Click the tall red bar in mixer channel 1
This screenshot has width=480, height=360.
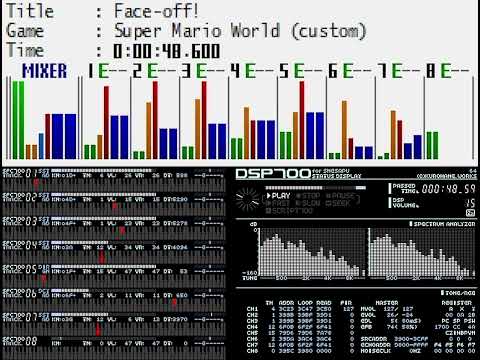click(106, 122)
